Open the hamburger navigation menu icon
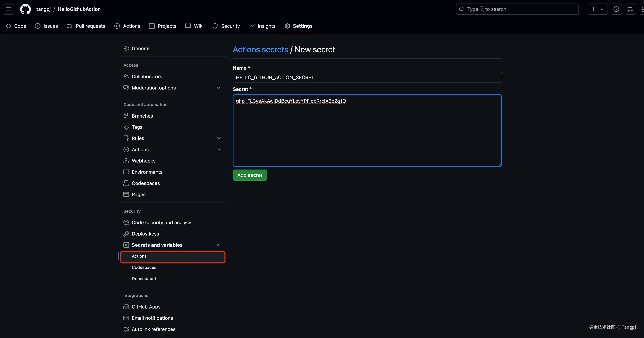Image resolution: width=644 pixels, height=338 pixels. [x=8, y=9]
